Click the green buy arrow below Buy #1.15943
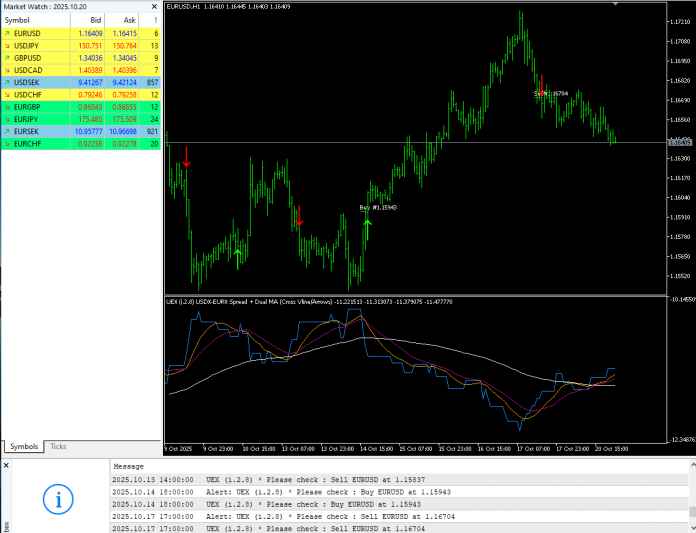 (367, 224)
